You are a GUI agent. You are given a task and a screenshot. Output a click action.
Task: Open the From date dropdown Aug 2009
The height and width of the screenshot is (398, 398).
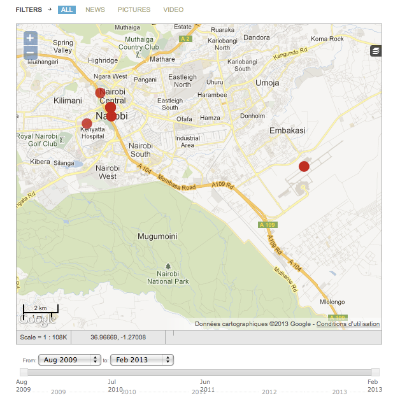(x=70, y=360)
